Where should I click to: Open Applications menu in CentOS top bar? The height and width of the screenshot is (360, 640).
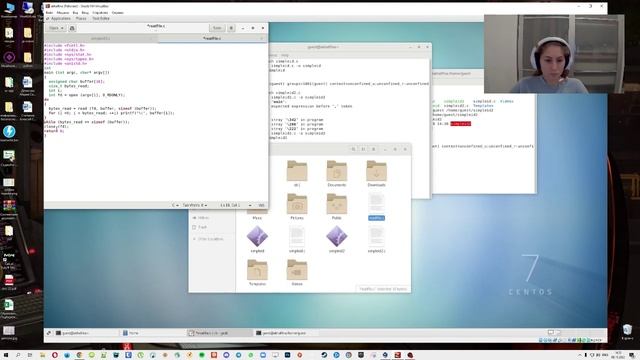click(60, 18)
